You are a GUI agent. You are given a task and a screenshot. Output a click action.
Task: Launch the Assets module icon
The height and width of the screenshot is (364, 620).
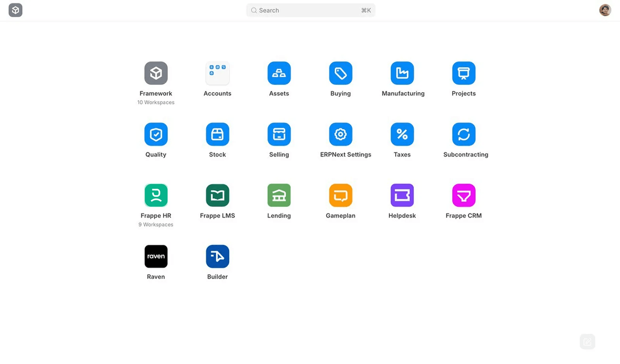click(279, 73)
